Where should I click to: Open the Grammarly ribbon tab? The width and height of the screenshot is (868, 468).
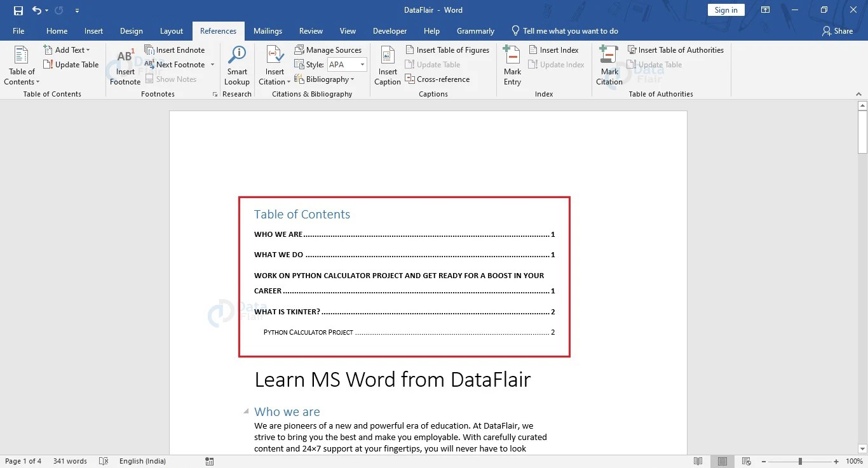[x=475, y=30]
